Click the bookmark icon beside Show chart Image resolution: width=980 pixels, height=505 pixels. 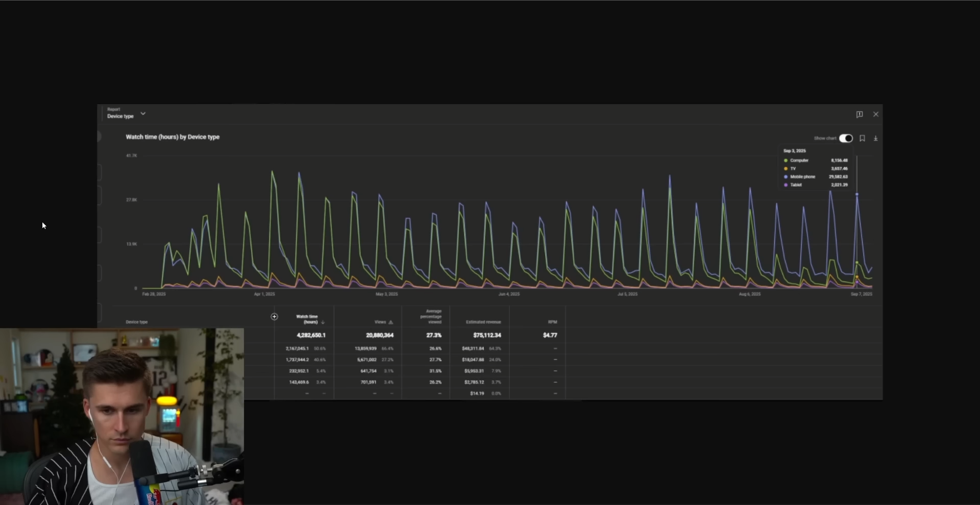862,138
